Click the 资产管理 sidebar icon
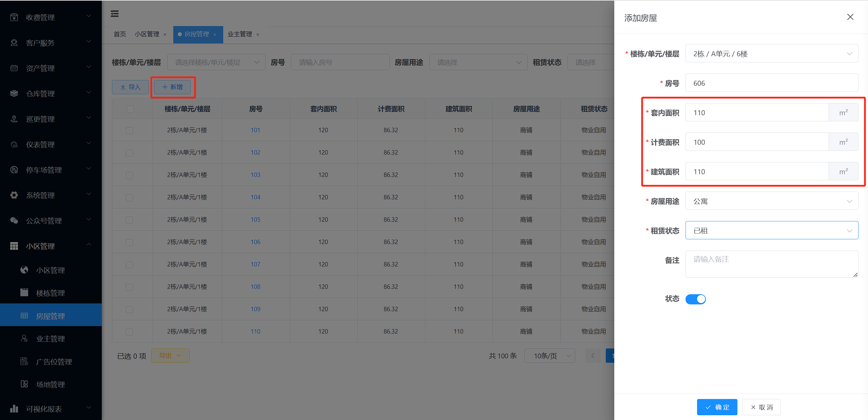868x420 pixels. pyautogui.click(x=14, y=68)
